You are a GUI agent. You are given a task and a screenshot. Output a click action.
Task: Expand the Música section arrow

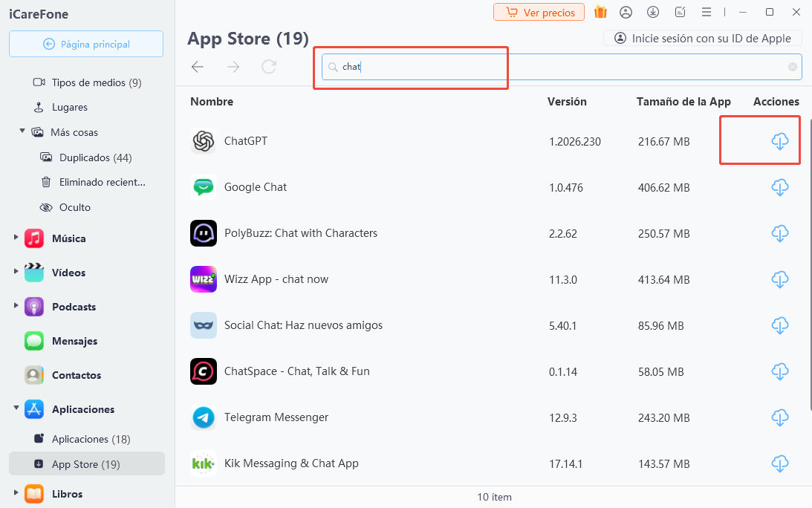[16, 238]
